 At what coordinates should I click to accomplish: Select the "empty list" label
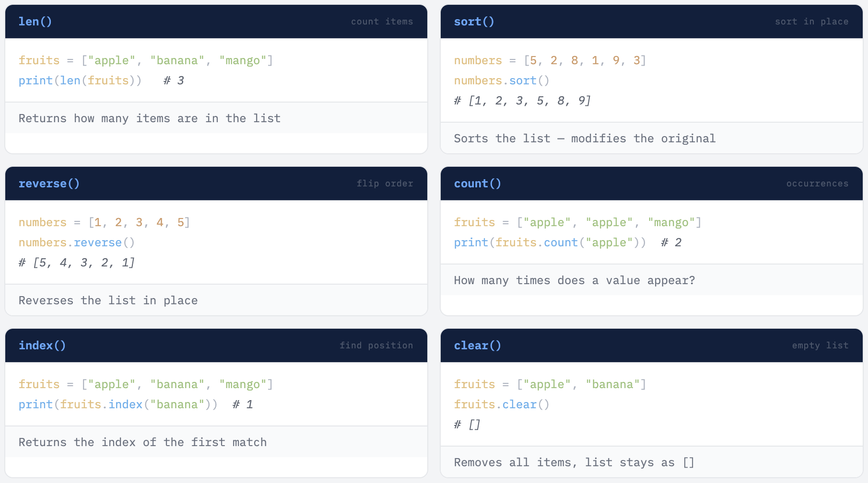820,345
